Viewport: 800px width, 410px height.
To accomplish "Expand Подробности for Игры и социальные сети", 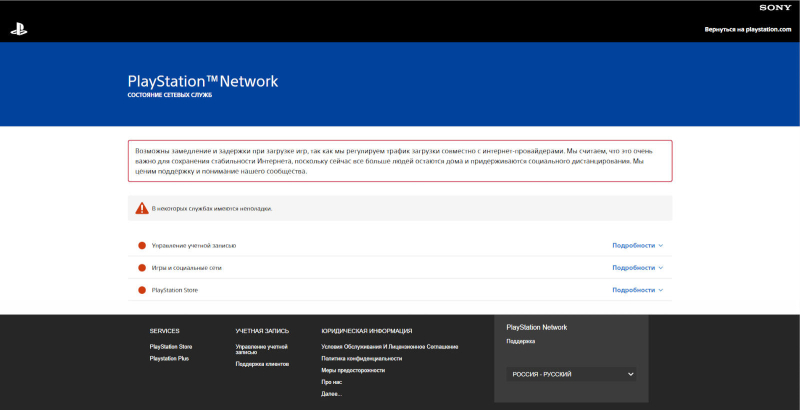I will click(637, 268).
